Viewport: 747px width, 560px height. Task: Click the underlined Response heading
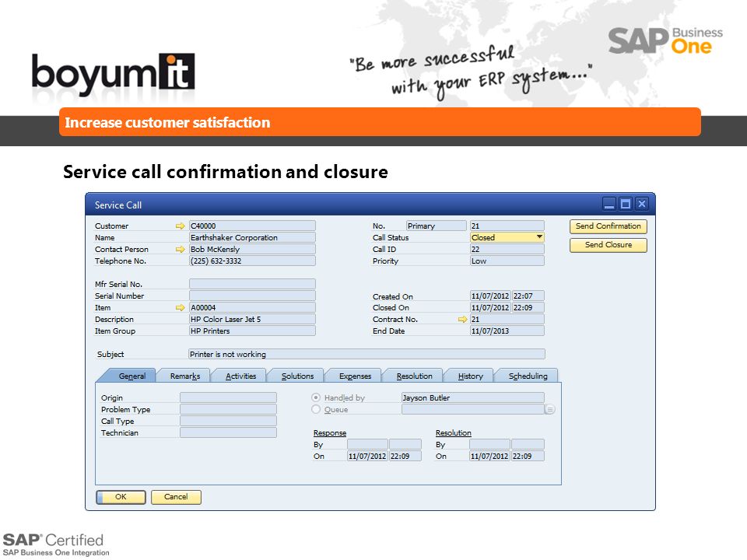pos(330,433)
